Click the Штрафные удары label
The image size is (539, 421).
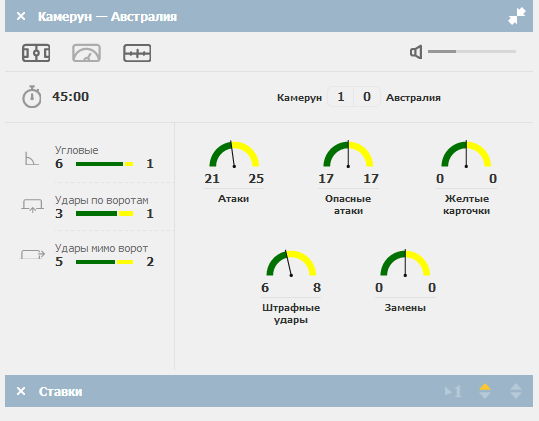click(x=291, y=314)
